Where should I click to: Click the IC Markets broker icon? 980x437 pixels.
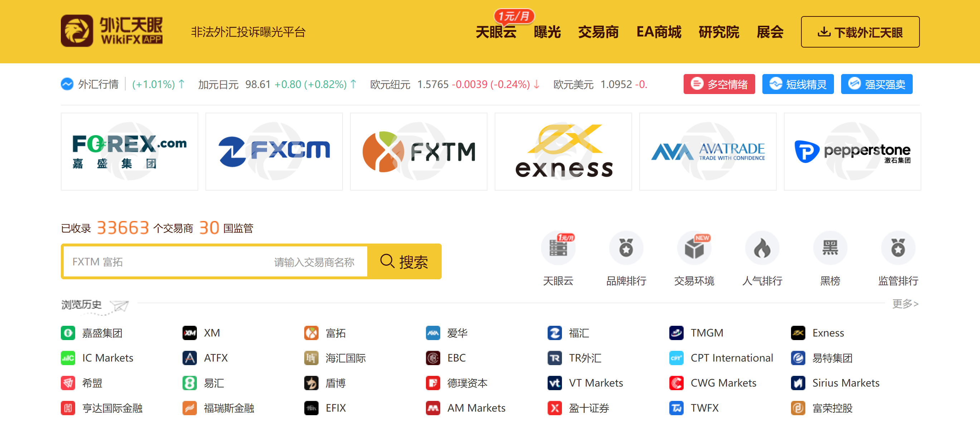tap(68, 358)
